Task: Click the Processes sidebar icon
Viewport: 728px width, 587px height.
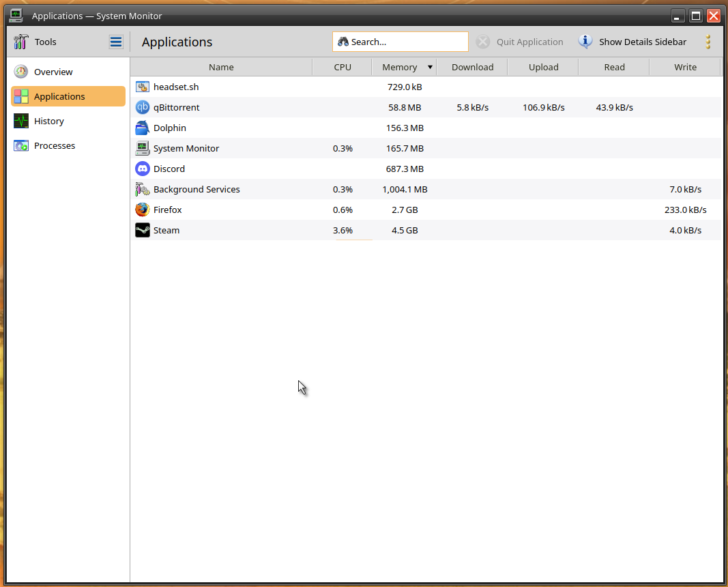Action: (21, 145)
